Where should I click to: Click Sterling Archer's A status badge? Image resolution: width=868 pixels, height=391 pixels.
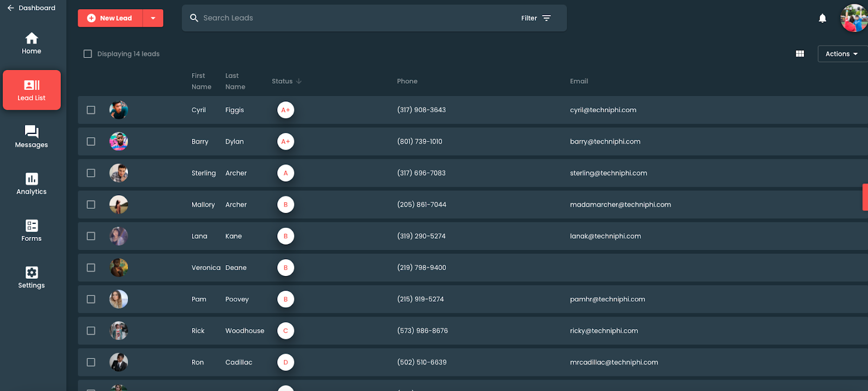coord(285,173)
